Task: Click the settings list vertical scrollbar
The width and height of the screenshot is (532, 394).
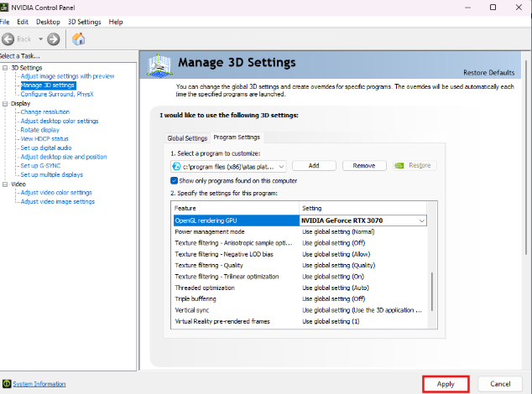Action: pos(432,292)
